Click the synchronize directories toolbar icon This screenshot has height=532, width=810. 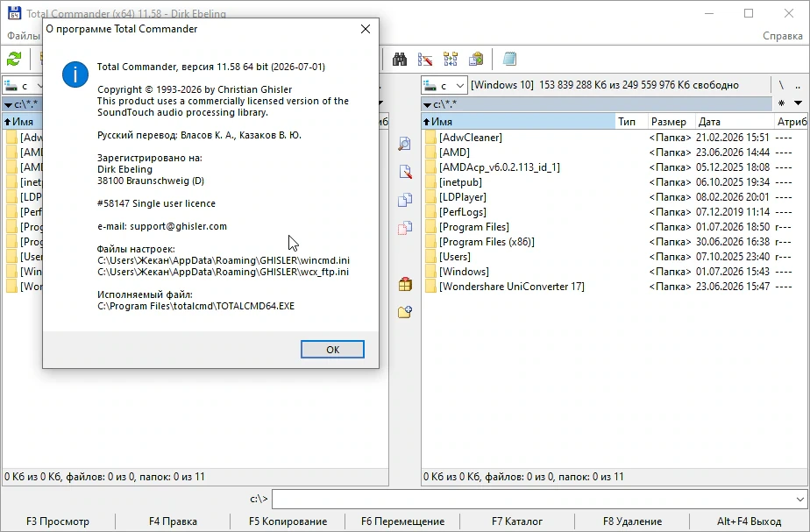pyautogui.click(x=451, y=60)
